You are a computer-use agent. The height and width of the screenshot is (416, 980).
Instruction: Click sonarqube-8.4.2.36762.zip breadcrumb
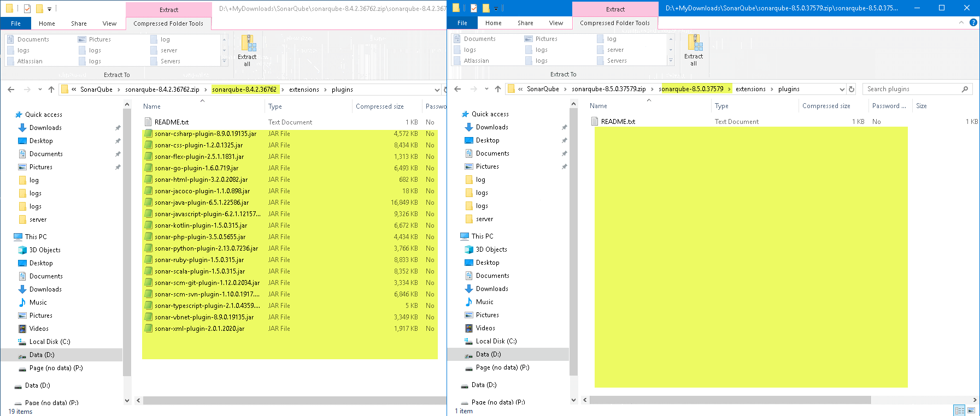coord(162,90)
